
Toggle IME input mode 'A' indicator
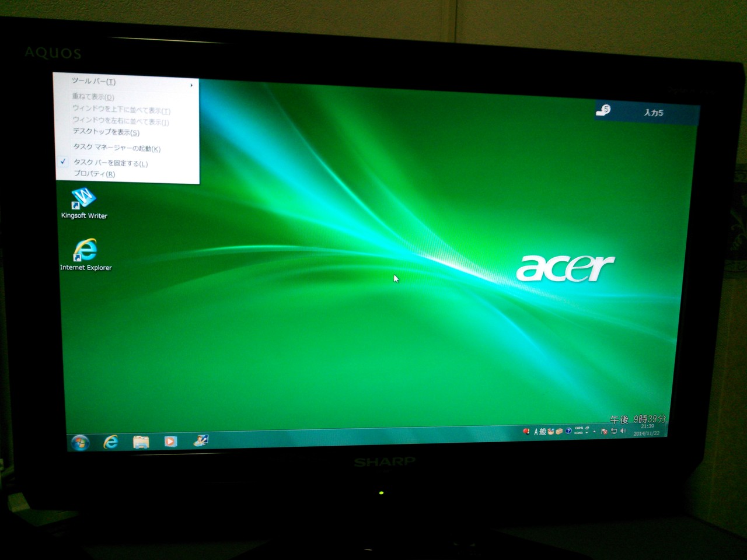pyautogui.click(x=536, y=432)
